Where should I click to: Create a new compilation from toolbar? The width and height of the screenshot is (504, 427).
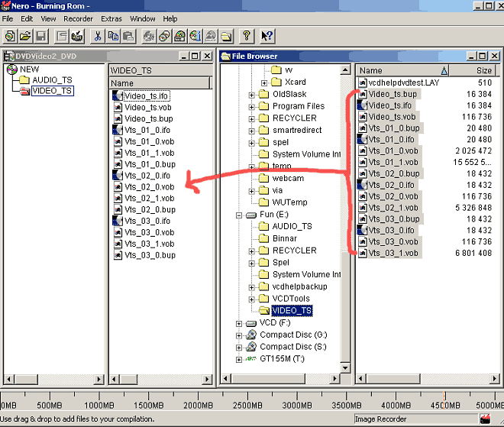[x=10, y=36]
